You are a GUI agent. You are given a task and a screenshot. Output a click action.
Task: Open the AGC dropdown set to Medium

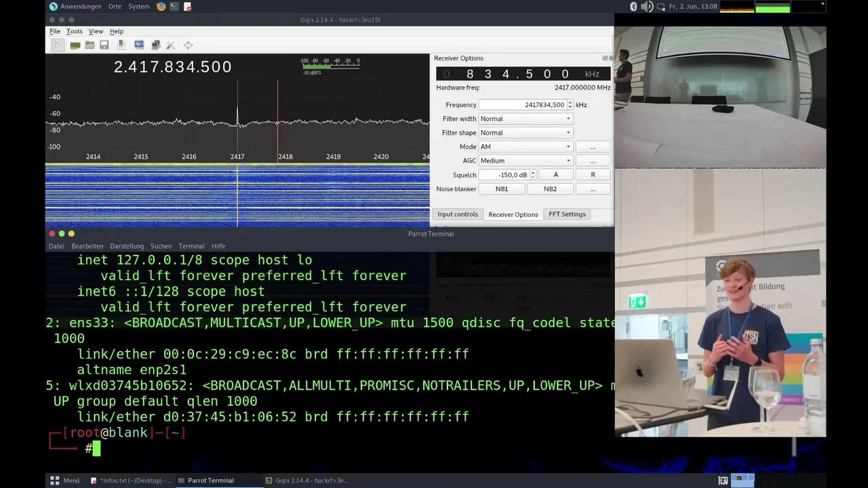[526, 161]
